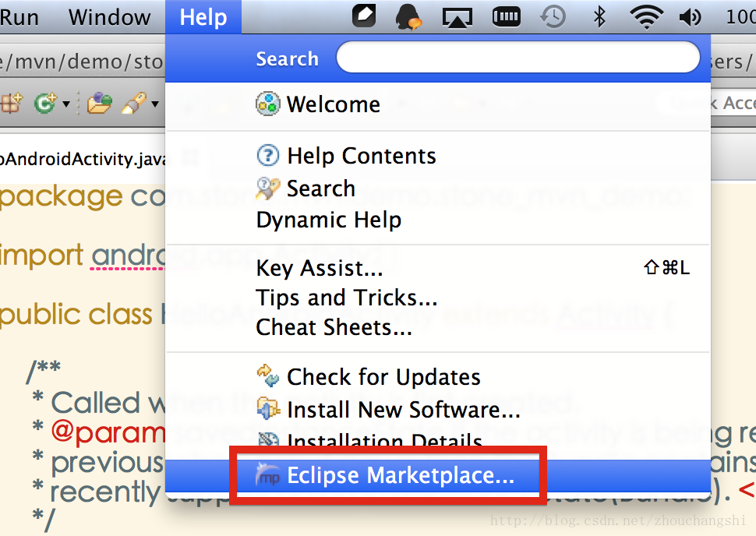Choose Search in Help menu list

coord(438,188)
